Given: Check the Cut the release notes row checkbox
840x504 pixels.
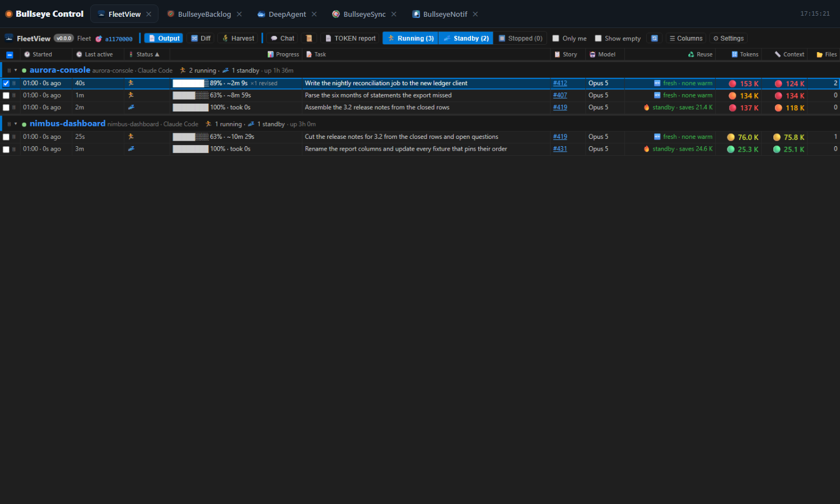Looking at the screenshot, I should 6,137.
